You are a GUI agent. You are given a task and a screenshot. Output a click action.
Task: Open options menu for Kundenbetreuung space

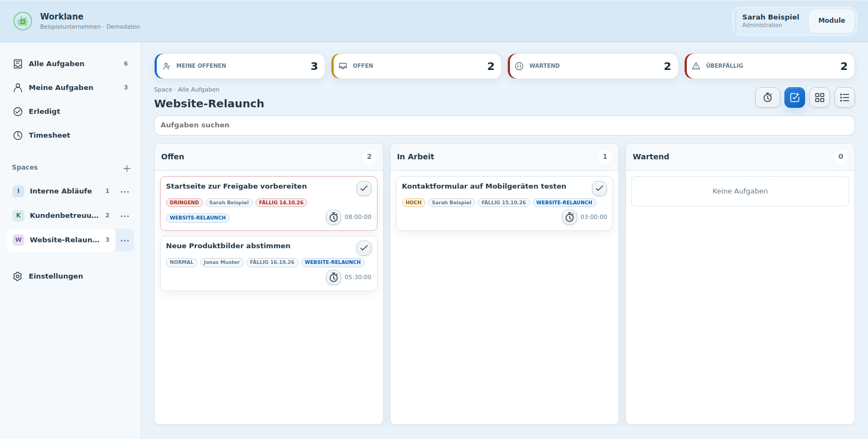point(125,216)
